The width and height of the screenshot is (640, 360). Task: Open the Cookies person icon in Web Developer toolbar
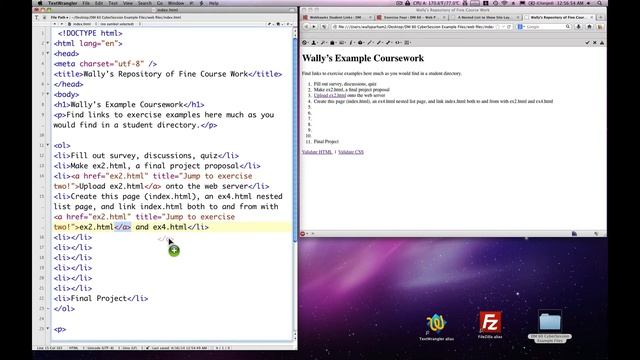click(x=314, y=42)
